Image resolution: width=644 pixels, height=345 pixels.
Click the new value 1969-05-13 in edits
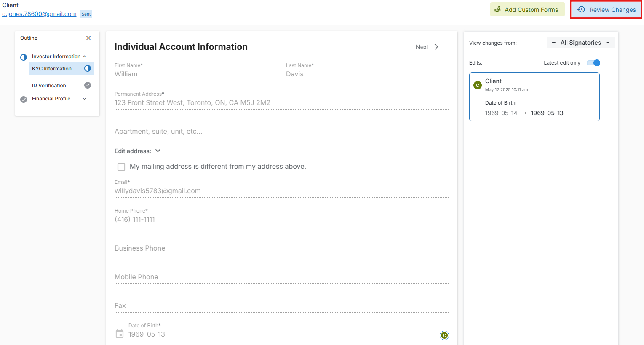(x=547, y=113)
